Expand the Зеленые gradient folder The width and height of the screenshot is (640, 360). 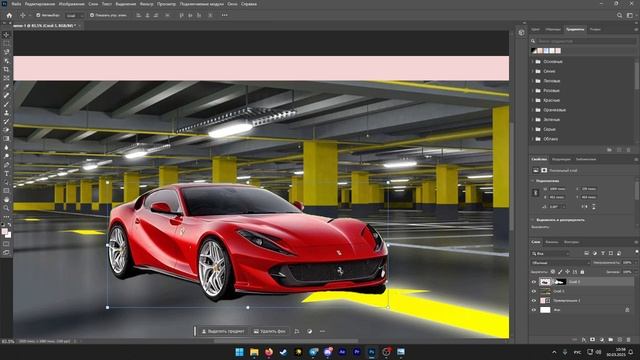[532, 120]
